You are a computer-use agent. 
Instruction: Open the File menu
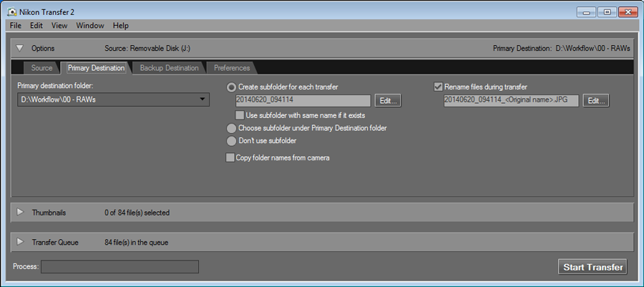coord(16,26)
